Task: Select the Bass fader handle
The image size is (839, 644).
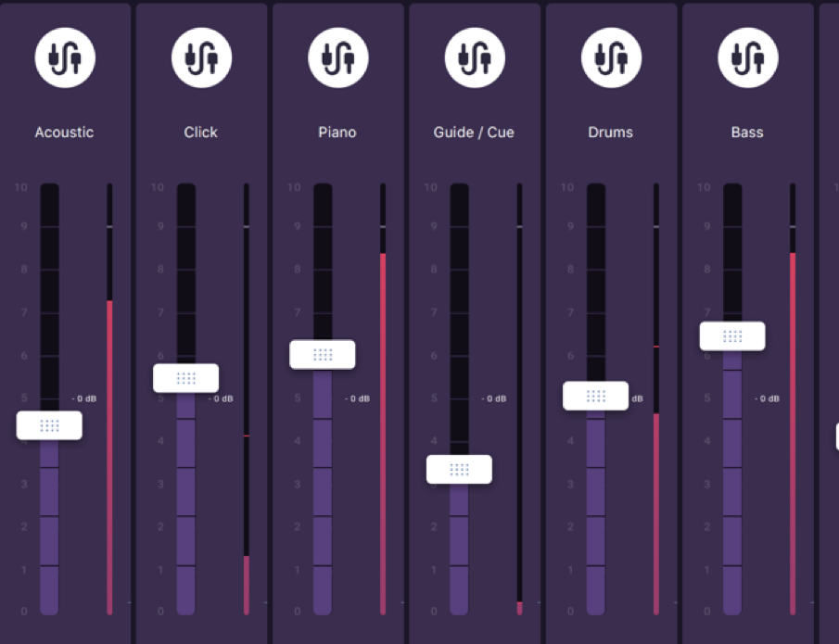Action: click(732, 336)
